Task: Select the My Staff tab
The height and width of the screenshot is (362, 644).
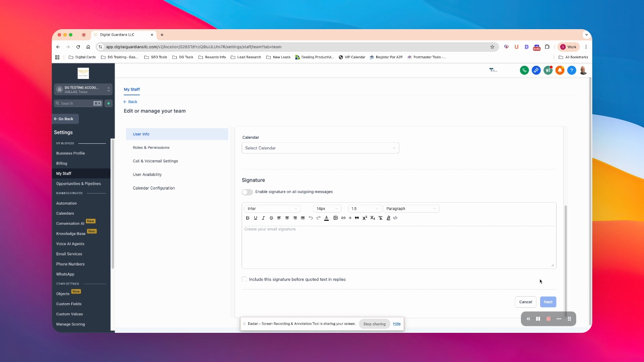Action: (x=132, y=89)
